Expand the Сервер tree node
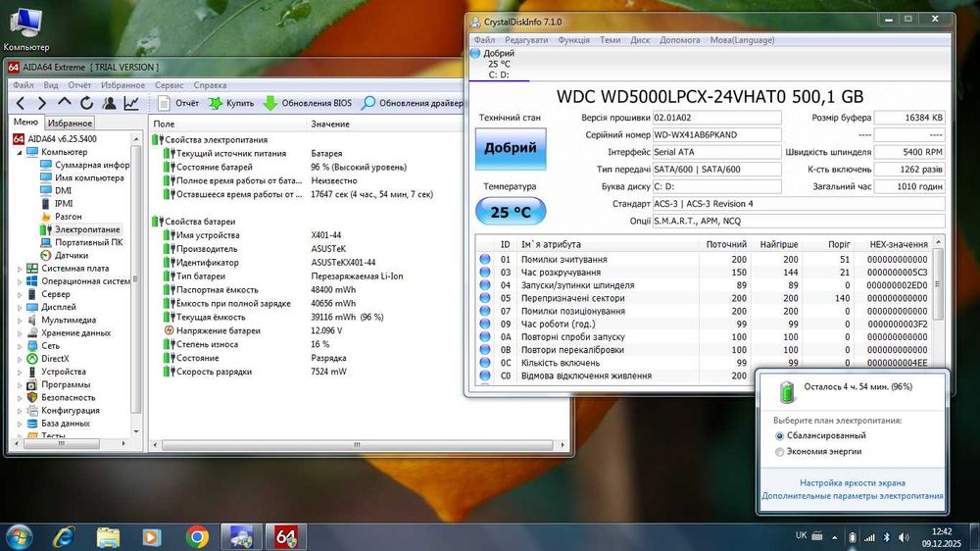 click(20, 294)
